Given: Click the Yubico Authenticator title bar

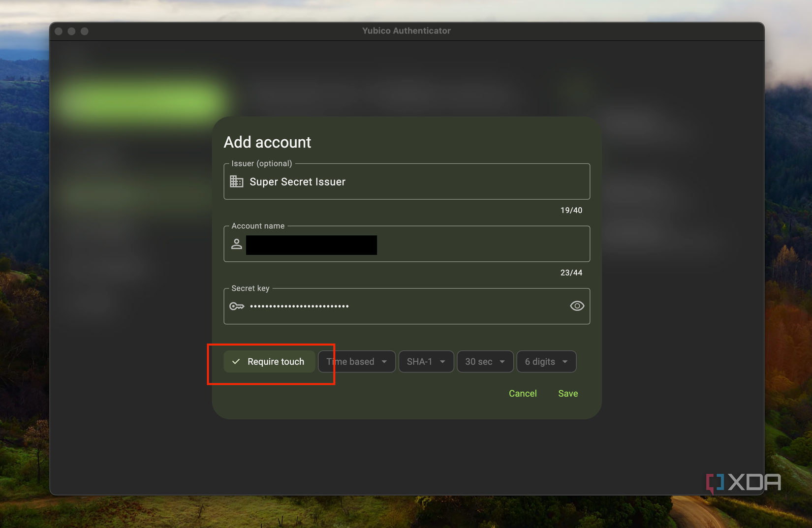Looking at the screenshot, I should 406,31.
